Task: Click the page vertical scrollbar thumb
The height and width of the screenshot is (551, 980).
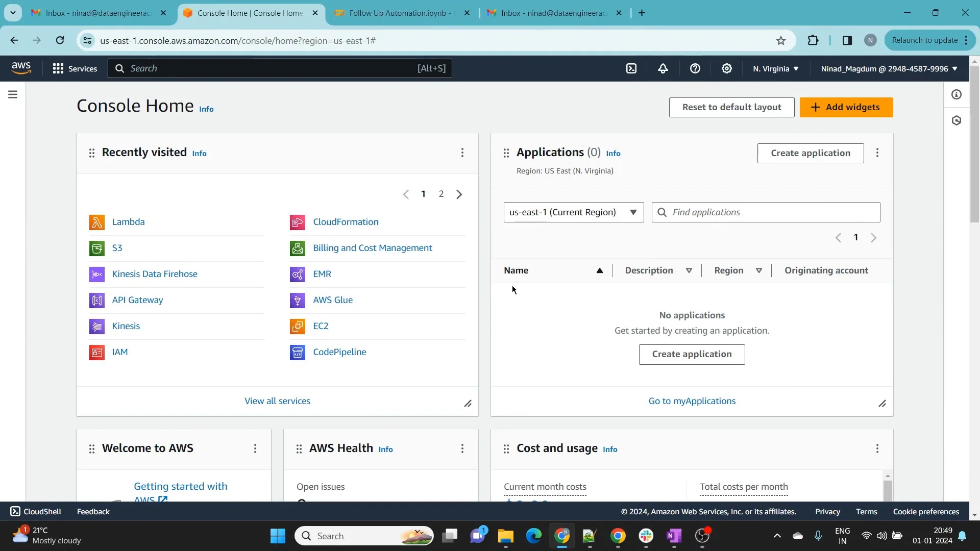Action: coord(974,144)
